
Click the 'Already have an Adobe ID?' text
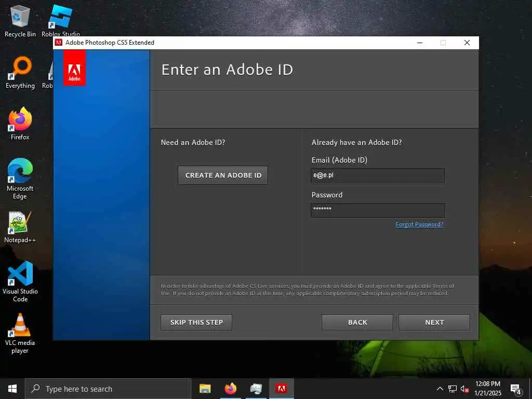tap(356, 142)
